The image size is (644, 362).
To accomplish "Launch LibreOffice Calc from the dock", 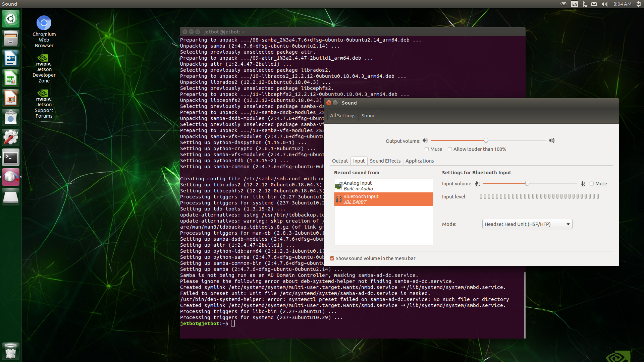I will tap(11, 78).
